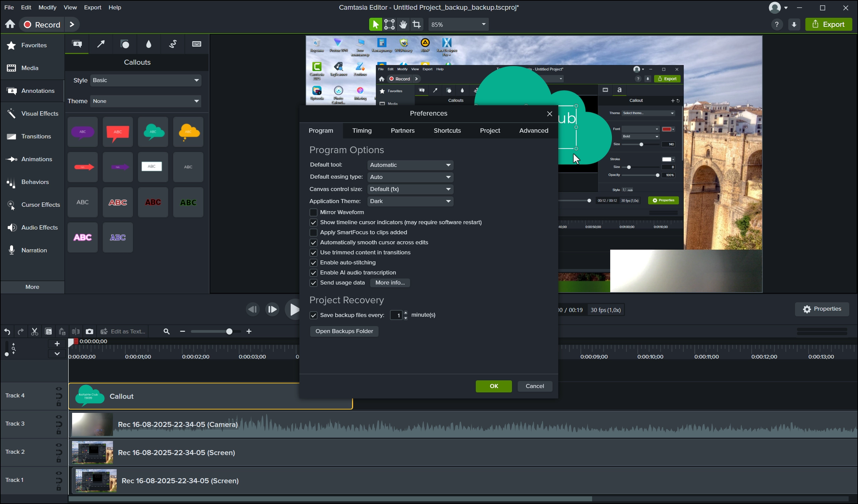858x504 pixels.
Task: Select Callout clip on Track 4
Action: [211, 396]
